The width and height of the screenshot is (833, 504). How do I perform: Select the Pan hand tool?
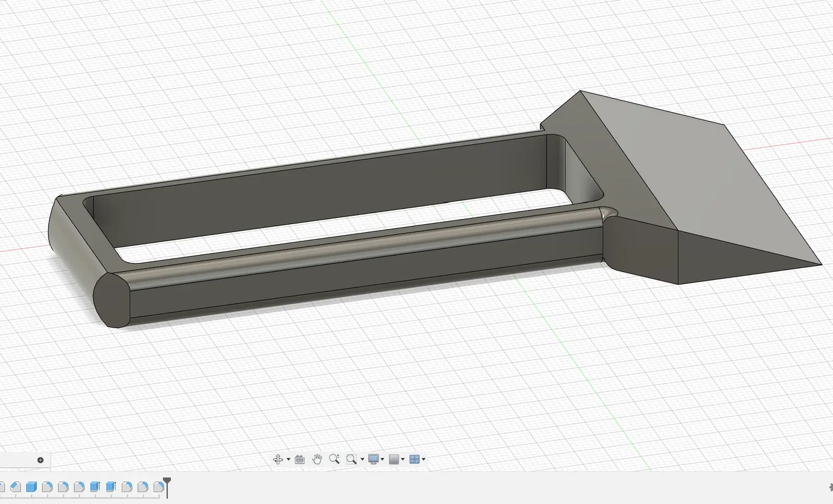317,459
